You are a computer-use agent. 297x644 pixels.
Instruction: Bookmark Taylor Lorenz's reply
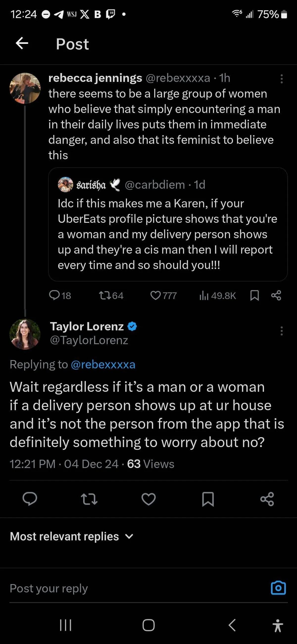click(208, 499)
